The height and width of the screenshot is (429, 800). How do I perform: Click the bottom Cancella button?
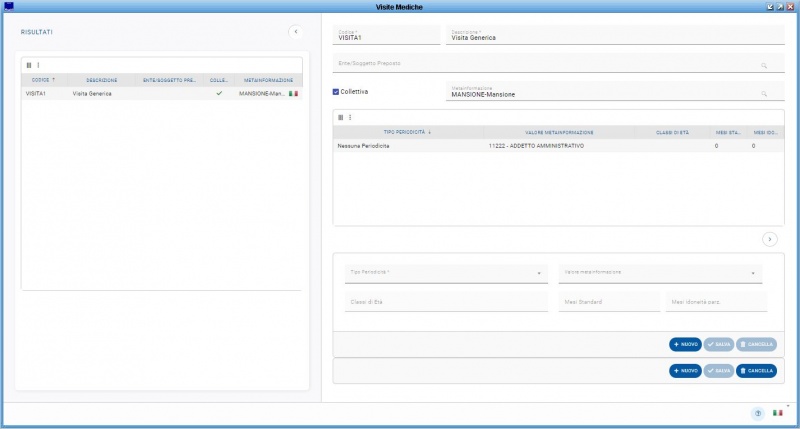(x=756, y=370)
